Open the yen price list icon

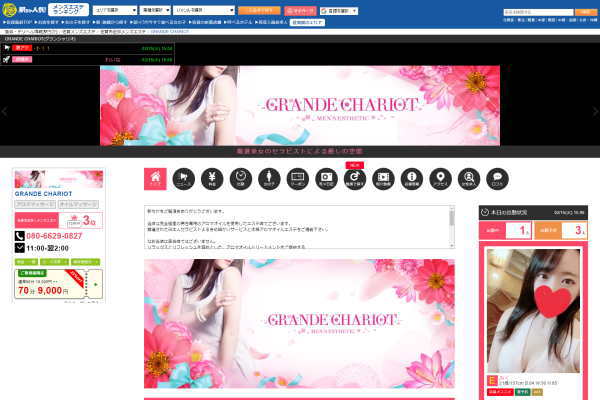[x=212, y=179]
